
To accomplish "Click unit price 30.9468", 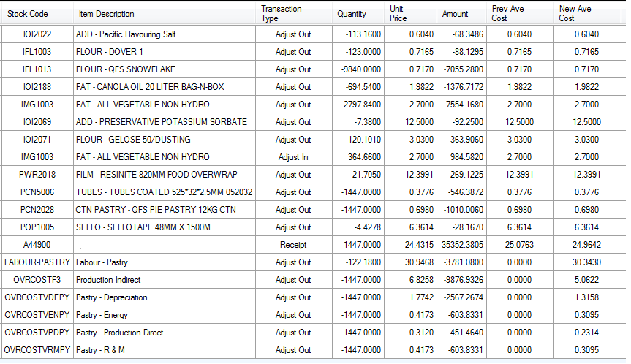I will tap(410, 262).
